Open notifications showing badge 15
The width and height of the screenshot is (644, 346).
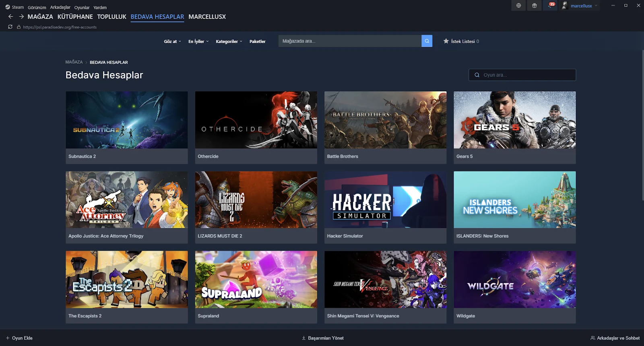(551, 5)
